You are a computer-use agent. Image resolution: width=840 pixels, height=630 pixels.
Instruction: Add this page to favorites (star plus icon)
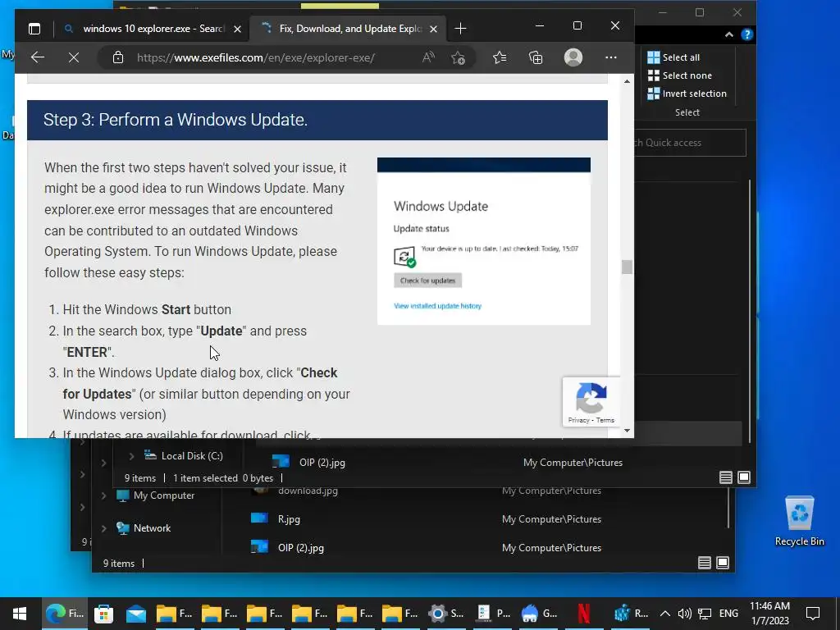pos(458,57)
